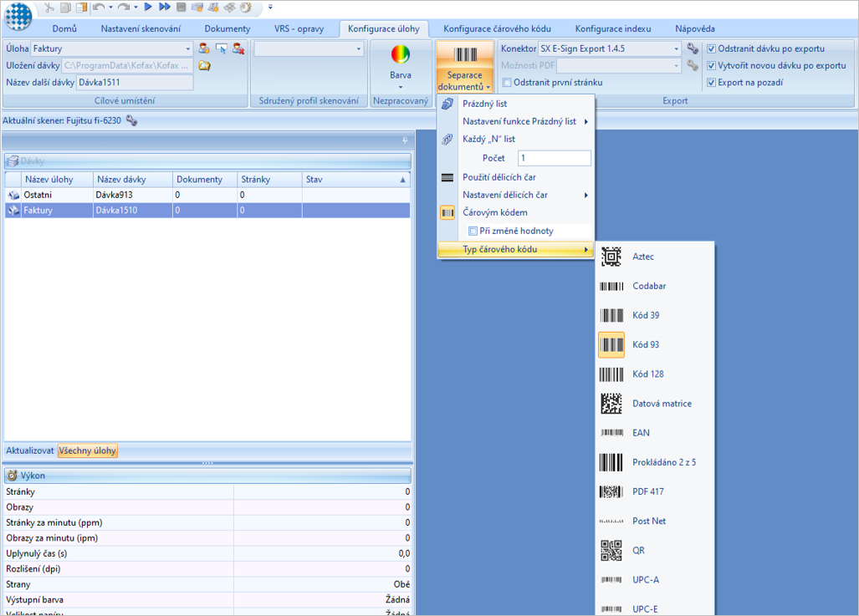Toggle Odstranit dávku po exportu checkbox
Screen dimensions: 859x616
coord(711,48)
